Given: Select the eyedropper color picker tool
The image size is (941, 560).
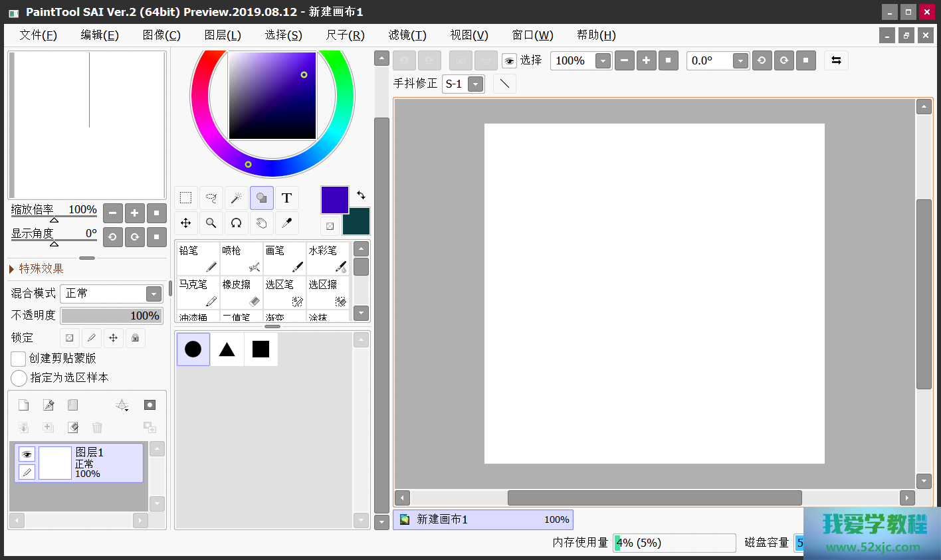Looking at the screenshot, I should pos(286,223).
